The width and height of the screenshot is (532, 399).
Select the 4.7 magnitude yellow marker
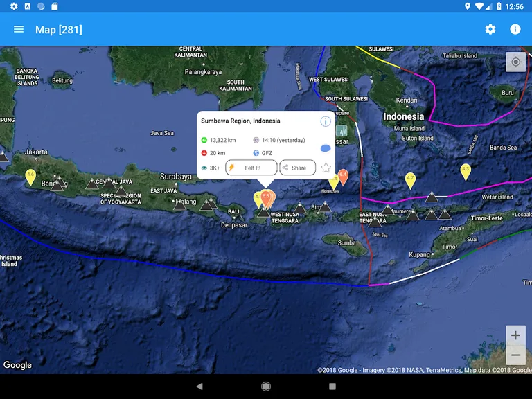click(410, 181)
